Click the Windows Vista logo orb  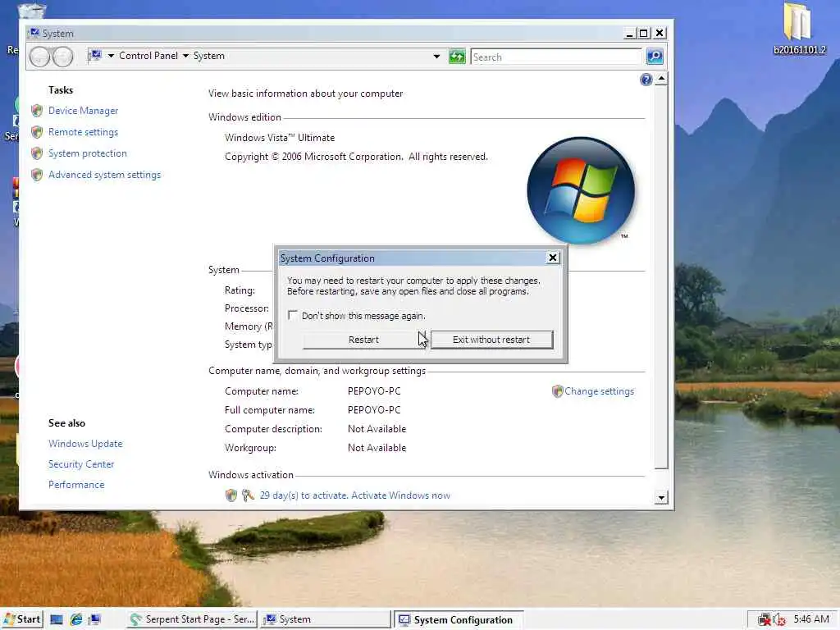(x=582, y=190)
